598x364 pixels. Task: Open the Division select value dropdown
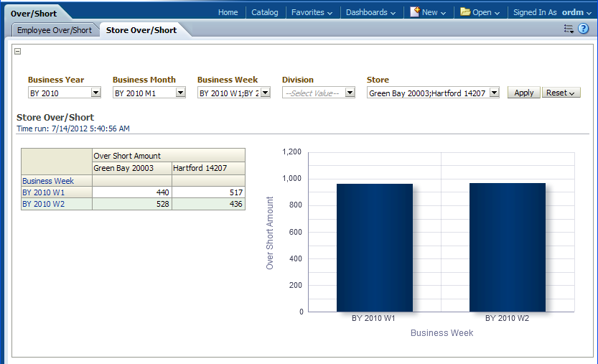coord(350,93)
